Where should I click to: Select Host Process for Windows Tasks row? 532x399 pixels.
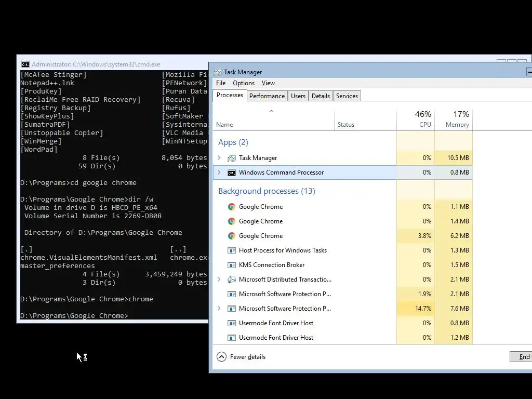click(343, 250)
